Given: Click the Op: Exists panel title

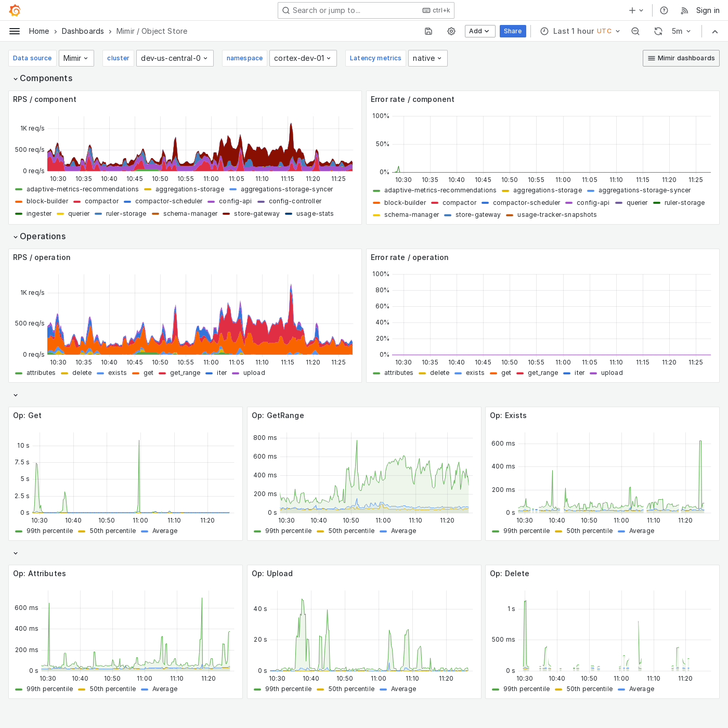Looking at the screenshot, I should (x=508, y=415).
